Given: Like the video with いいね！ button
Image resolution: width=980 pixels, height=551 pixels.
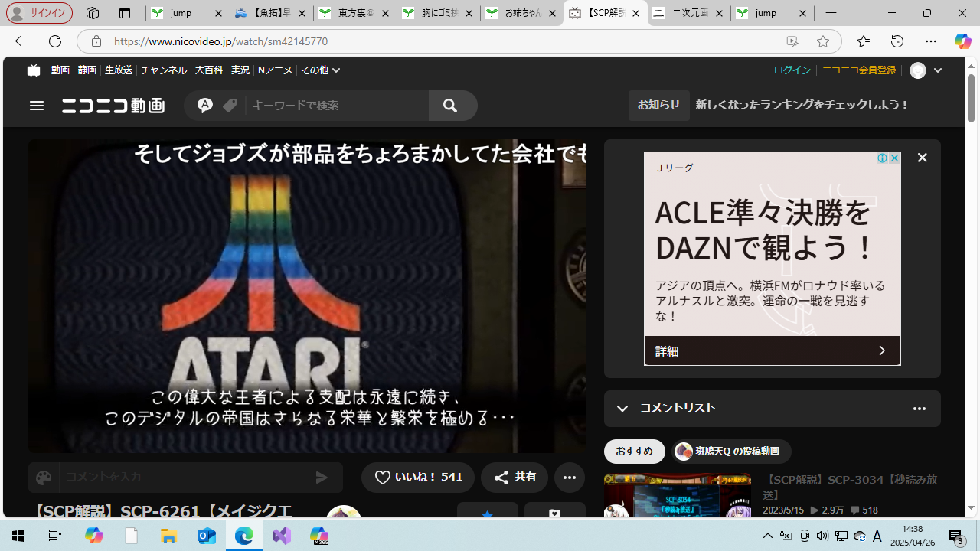Looking at the screenshot, I should pyautogui.click(x=418, y=478).
